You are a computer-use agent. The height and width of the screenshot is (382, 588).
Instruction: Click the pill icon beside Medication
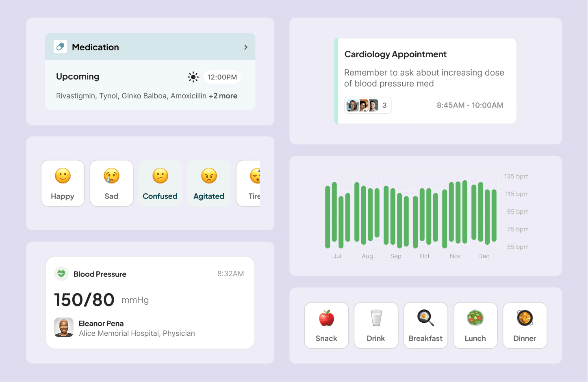click(60, 47)
